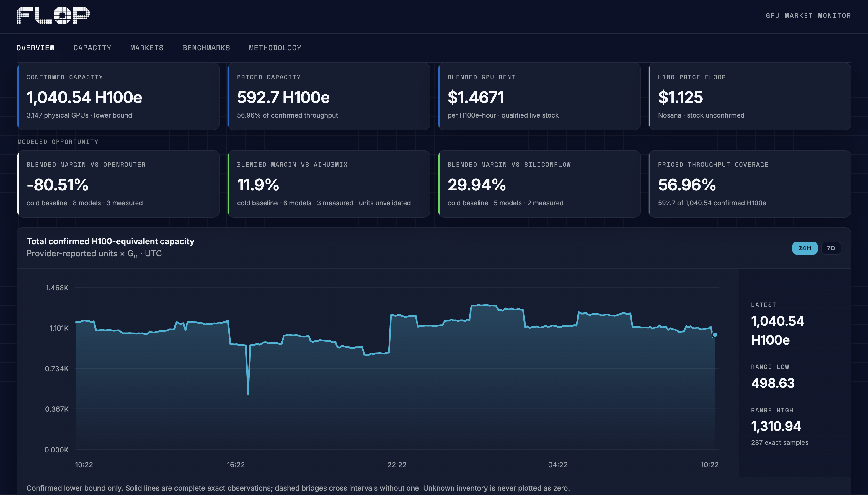Click the Confirmed Capacity card

118,96
